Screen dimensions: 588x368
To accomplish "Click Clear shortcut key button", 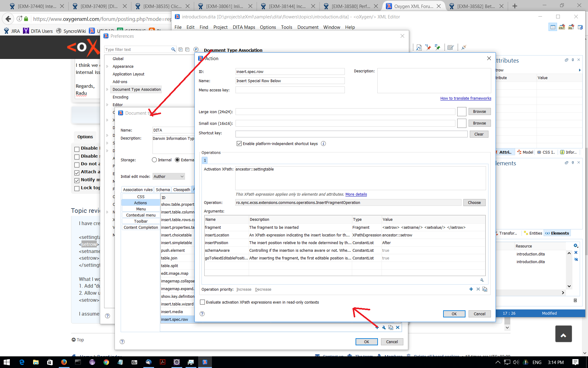I will (x=479, y=134).
